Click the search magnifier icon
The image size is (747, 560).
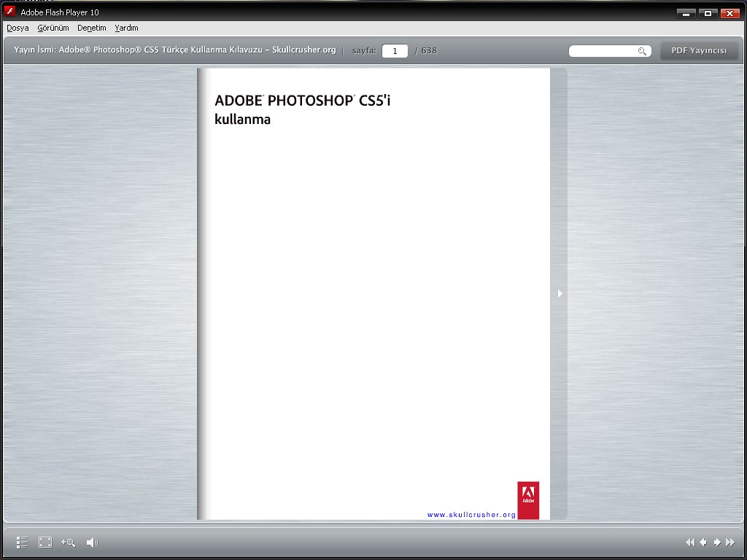click(x=642, y=51)
